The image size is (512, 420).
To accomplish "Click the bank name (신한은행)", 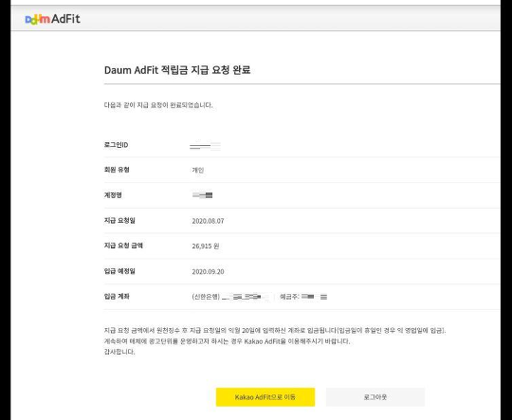I will (206, 297).
